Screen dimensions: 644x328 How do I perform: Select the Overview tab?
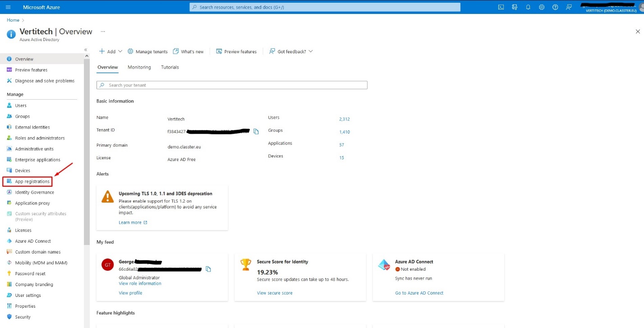[108, 67]
